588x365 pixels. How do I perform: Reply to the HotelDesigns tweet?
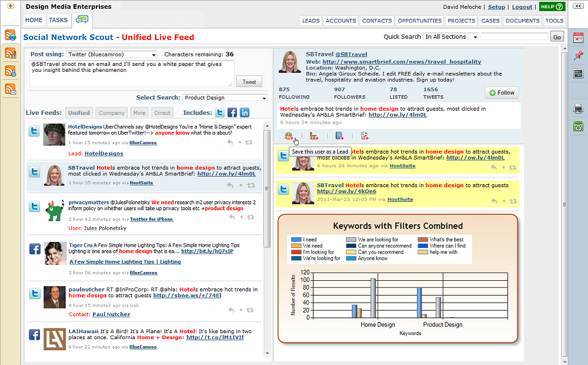230,142
